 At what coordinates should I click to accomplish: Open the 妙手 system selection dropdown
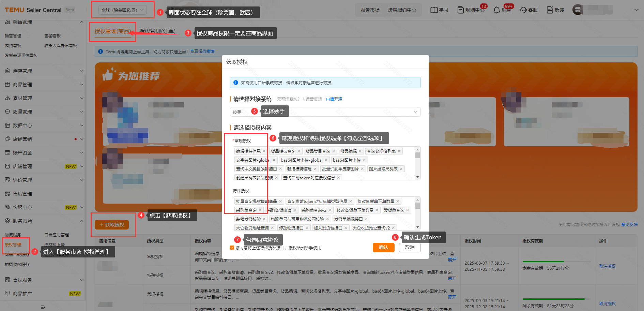[x=325, y=112]
